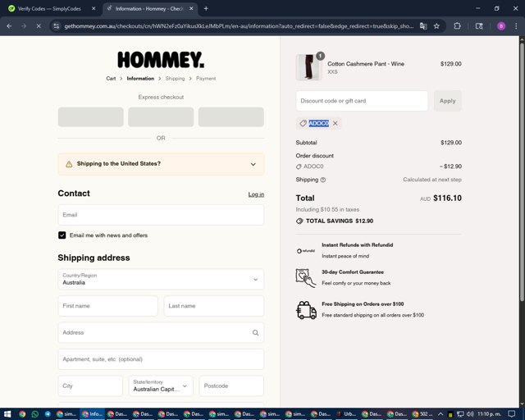Show hidden system tray icons
Image resolution: width=525 pixels, height=420 pixels.
point(441,414)
